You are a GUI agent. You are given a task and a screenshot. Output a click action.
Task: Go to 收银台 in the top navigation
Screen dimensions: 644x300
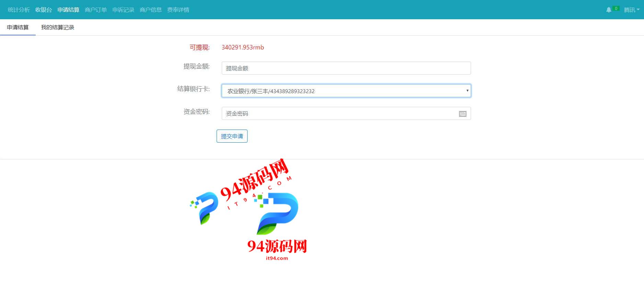(44, 10)
